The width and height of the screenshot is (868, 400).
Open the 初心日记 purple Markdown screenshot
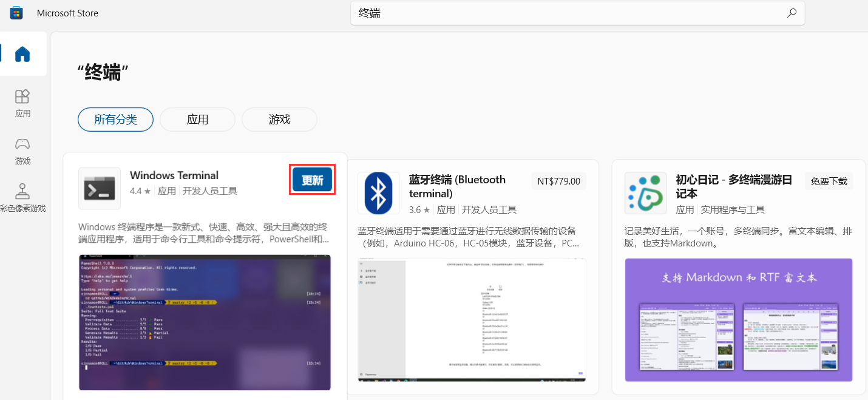pos(738,319)
